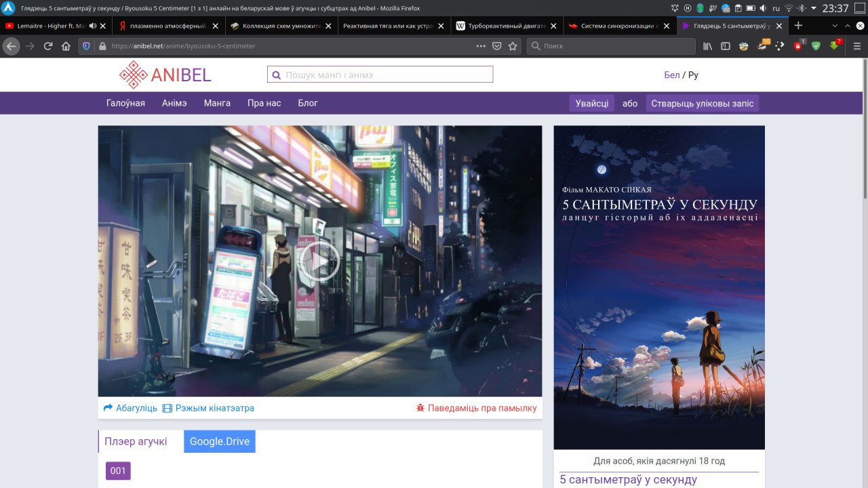Share video via Абагуліць
Viewport: 868px width, 488px height.
(x=130, y=408)
